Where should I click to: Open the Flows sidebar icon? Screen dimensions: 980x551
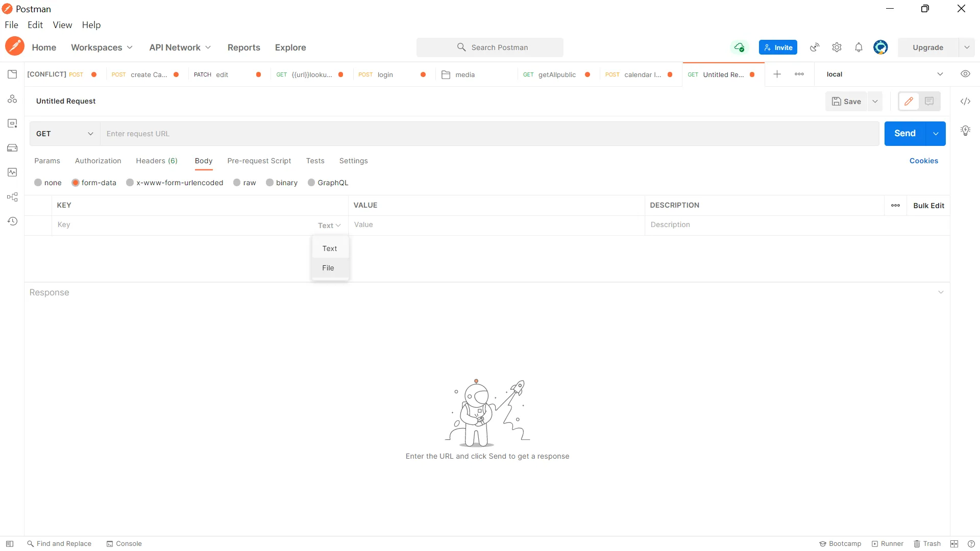coord(12,197)
